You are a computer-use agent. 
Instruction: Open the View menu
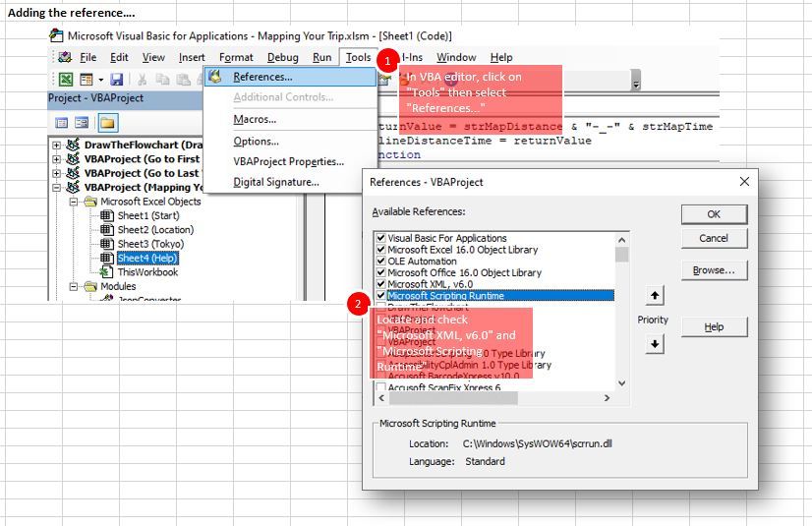[x=153, y=57]
